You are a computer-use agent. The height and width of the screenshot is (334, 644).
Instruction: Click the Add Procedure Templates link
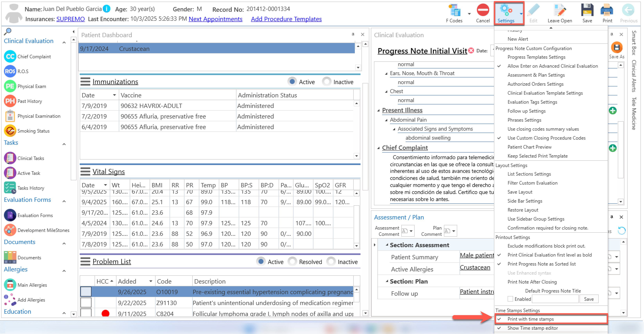pyautogui.click(x=286, y=19)
